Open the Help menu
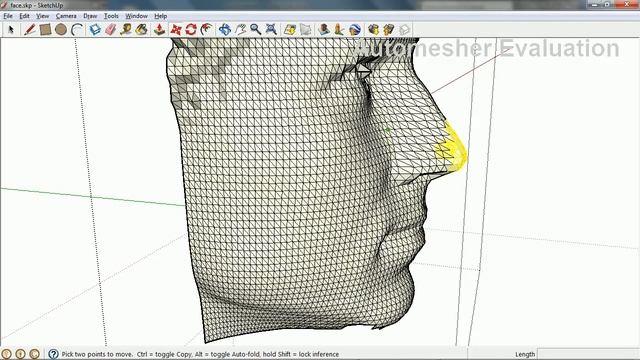 [160, 16]
